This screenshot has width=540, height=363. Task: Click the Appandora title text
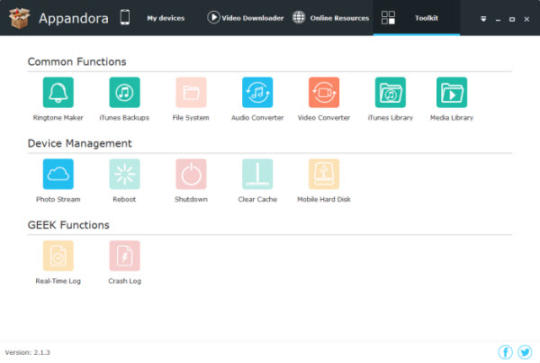point(74,18)
